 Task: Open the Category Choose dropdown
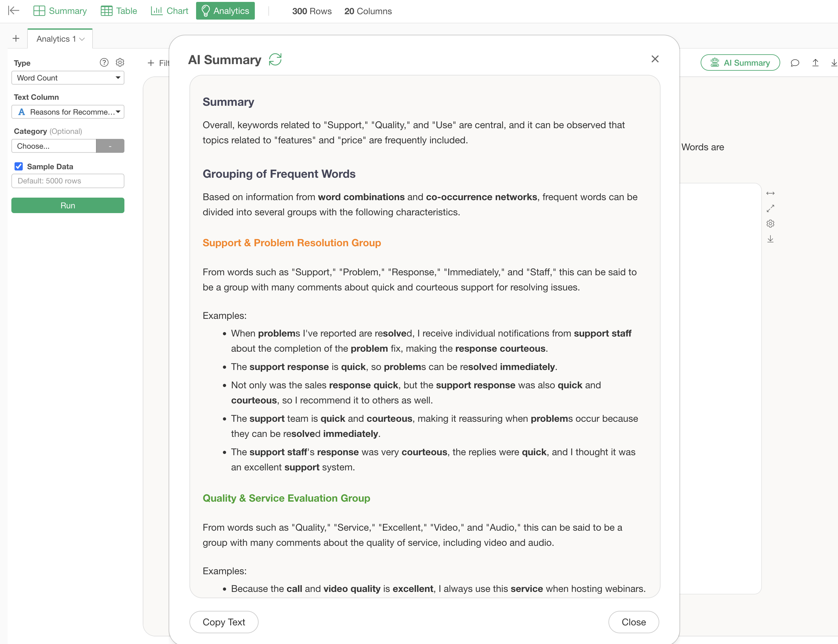click(54, 146)
